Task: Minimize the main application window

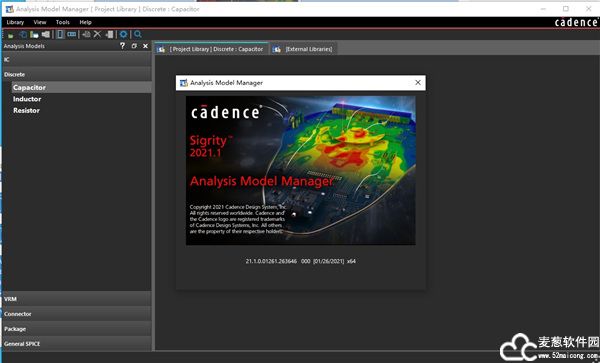Action: pyautogui.click(x=543, y=8)
